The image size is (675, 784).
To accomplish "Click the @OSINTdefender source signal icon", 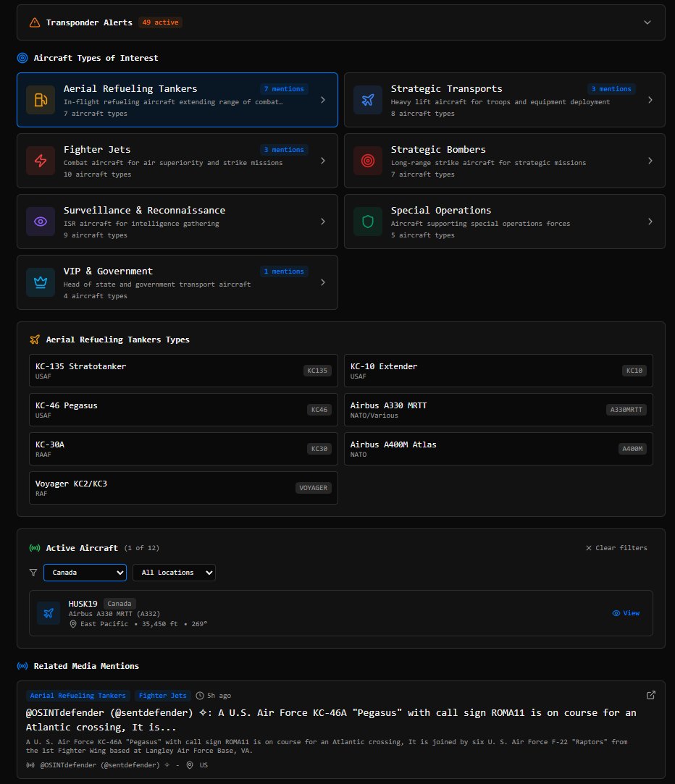I will (x=30, y=765).
